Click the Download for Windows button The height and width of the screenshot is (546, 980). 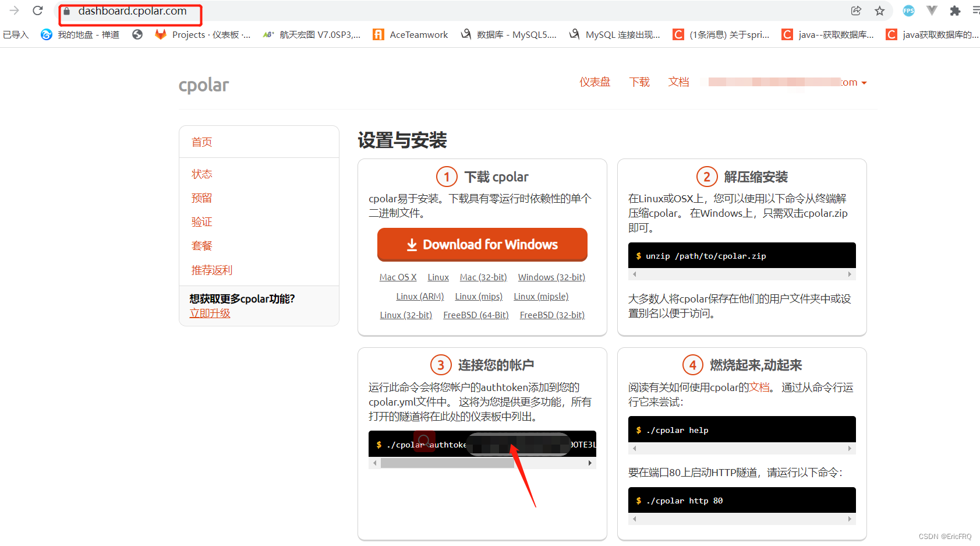click(x=482, y=245)
